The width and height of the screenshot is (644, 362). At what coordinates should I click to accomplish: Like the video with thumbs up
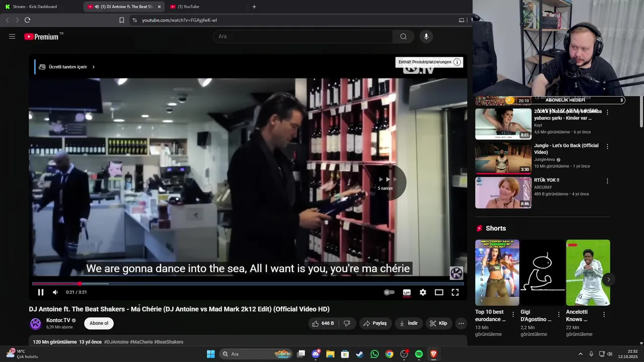pyautogui.click(x=323, y=323)
